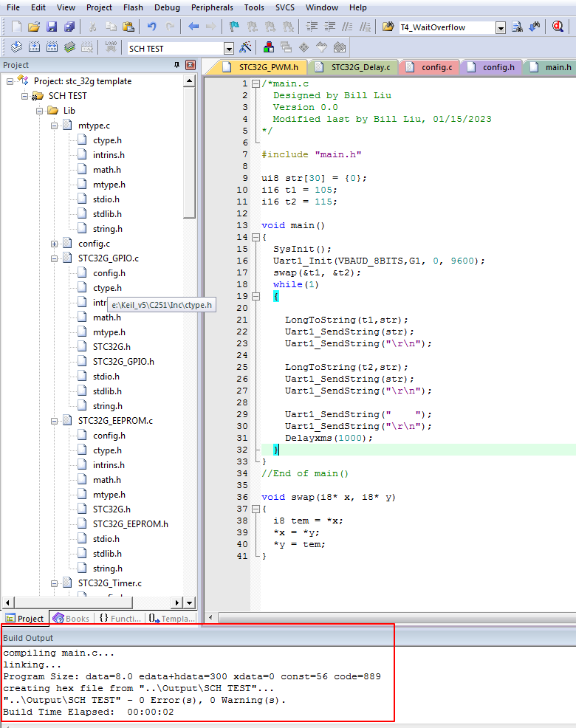Save all files with the multi-floppy icon
This screenshot has width=576, height=728.
(x=69, y=27)
